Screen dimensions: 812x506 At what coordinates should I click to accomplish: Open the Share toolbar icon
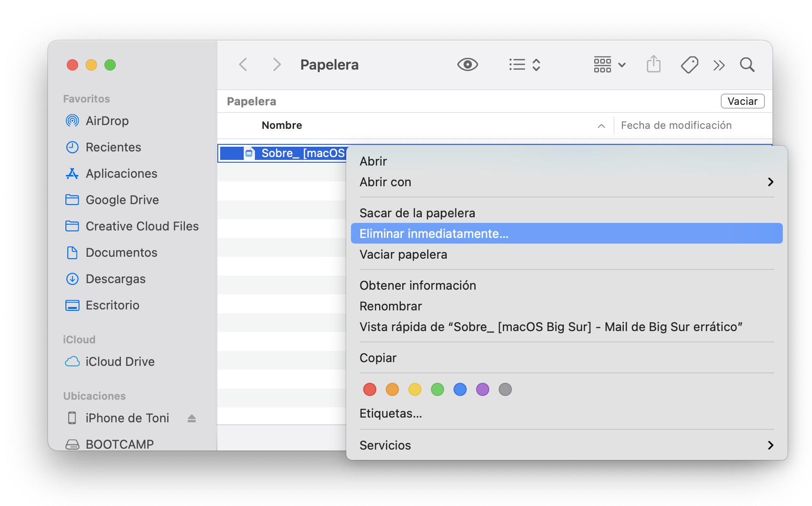(x=653, y=64)
